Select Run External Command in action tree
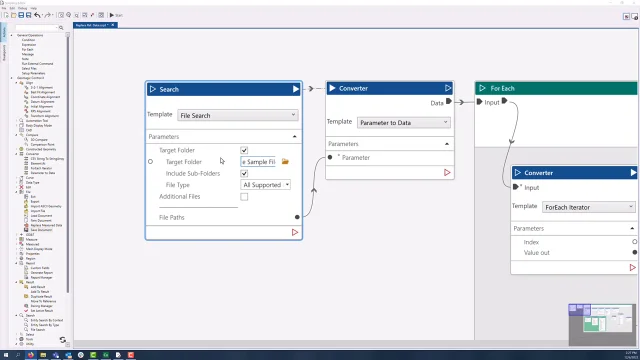The width and height of the screenshot is (640, 360). (37, 64)
